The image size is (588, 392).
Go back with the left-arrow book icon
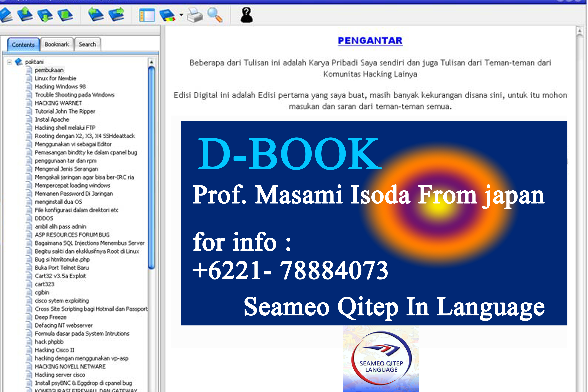pyautogui.click(x=96, y=15)
